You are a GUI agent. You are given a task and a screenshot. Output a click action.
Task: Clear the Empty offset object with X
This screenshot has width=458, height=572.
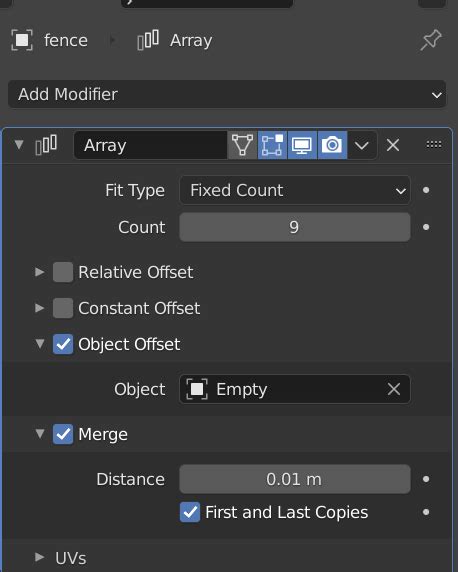[x=394, y=389]
